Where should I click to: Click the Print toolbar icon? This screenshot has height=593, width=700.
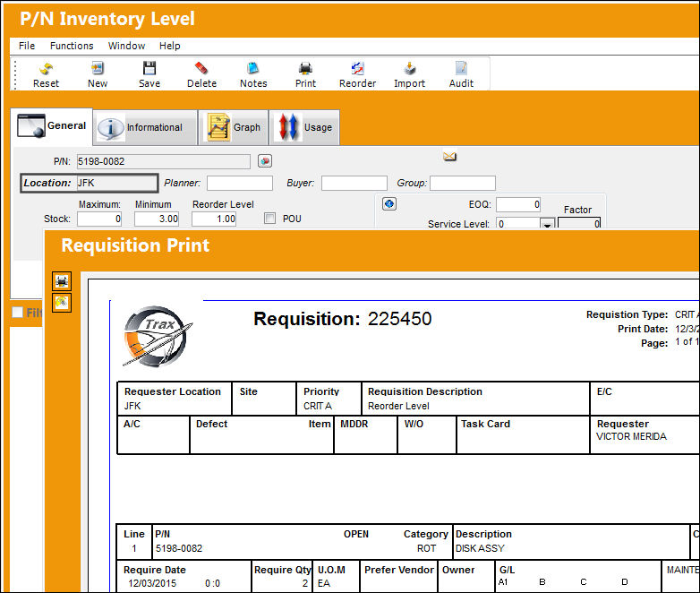click(x=305, y=74)
